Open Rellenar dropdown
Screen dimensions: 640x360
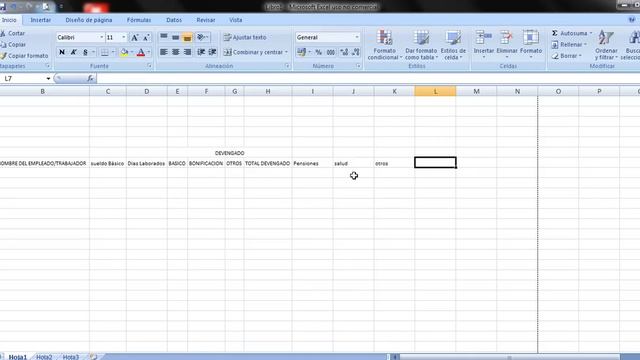tap(570, 44)
